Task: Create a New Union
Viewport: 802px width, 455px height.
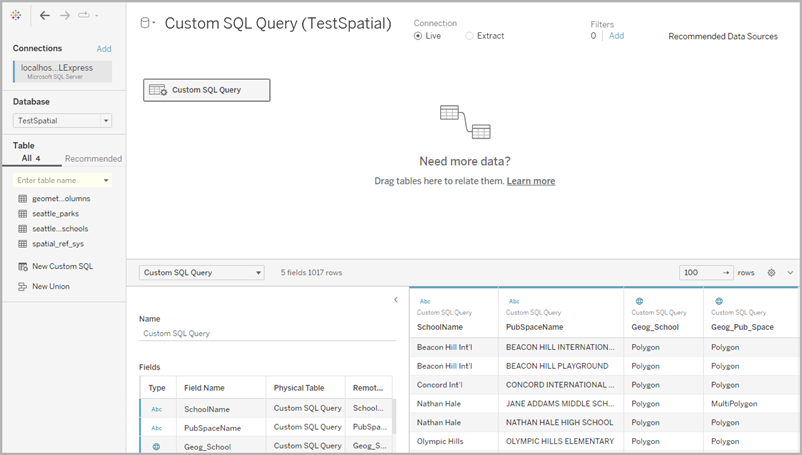Action: click(x=44, y=286)
